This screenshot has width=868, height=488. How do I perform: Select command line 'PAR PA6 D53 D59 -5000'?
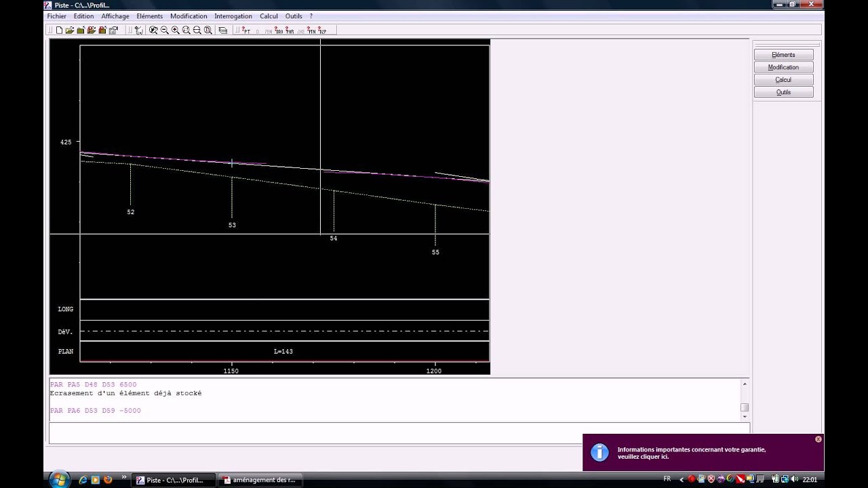click(x=95, y=411)
